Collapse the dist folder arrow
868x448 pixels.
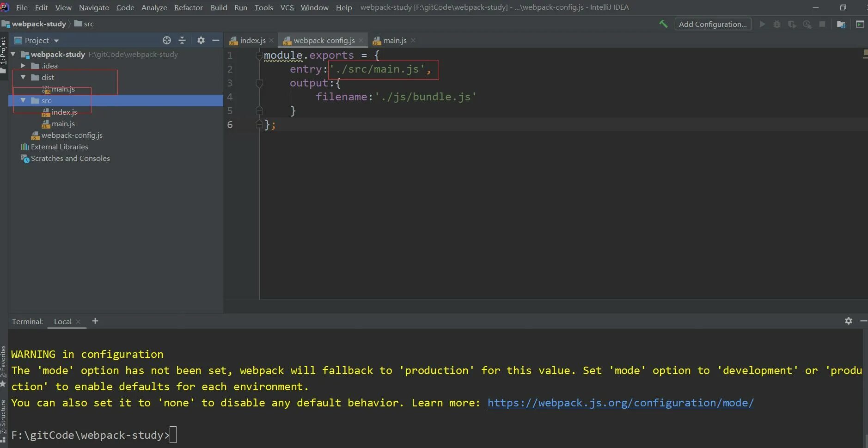click(23, 77)
